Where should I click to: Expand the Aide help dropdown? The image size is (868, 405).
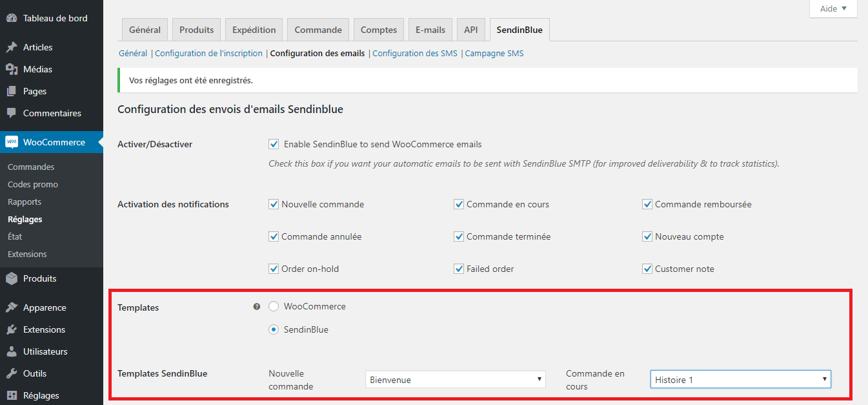click(833, 8)
